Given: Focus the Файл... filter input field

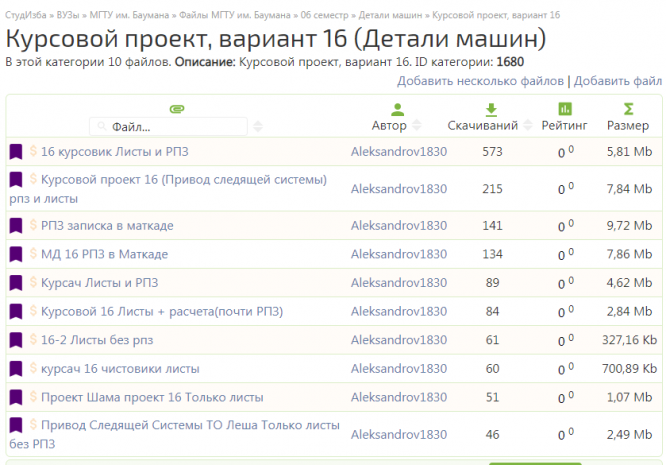Looking at the screenshot, I should [x=168, y=127].
